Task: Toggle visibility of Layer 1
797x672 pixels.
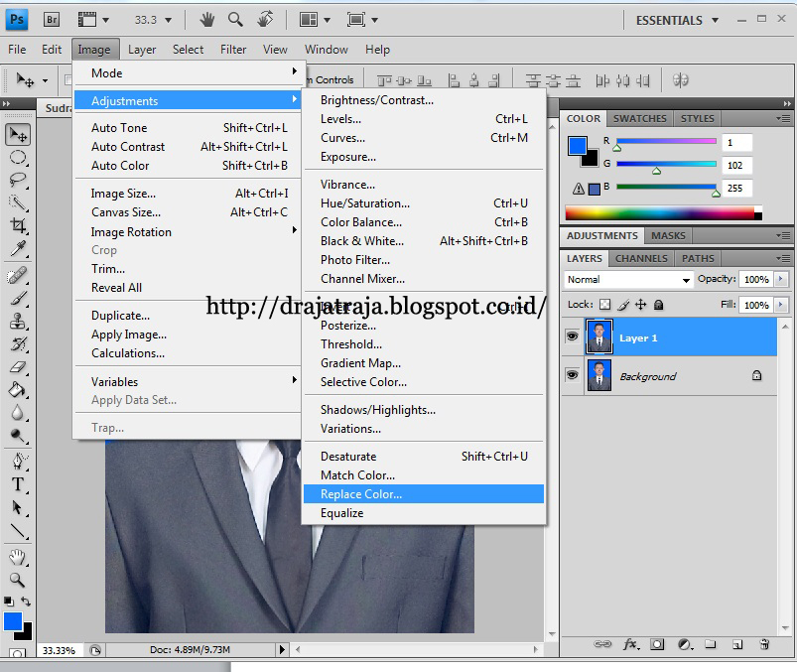Action: pos(573,336)
